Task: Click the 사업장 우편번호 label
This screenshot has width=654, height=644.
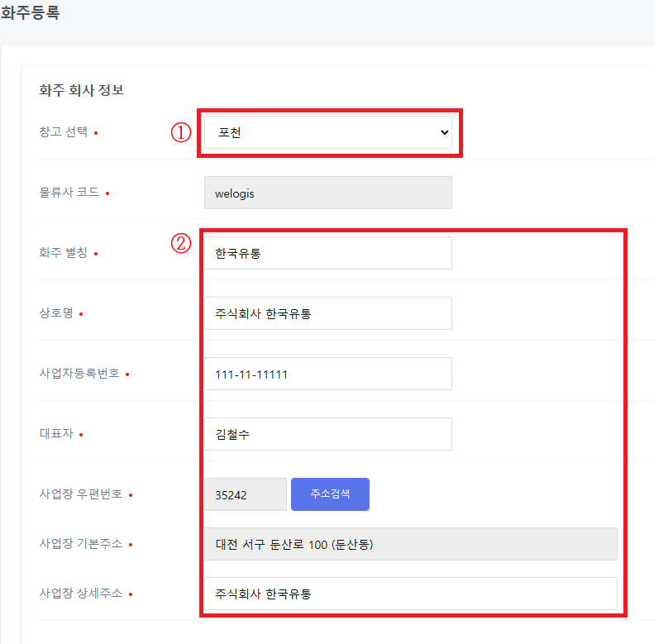Action: (x=81, y=494)
